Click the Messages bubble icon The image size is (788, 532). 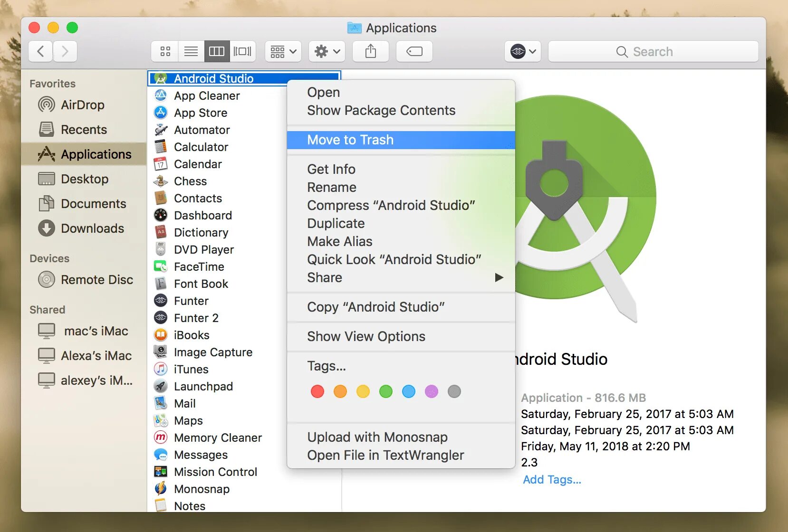161,455
